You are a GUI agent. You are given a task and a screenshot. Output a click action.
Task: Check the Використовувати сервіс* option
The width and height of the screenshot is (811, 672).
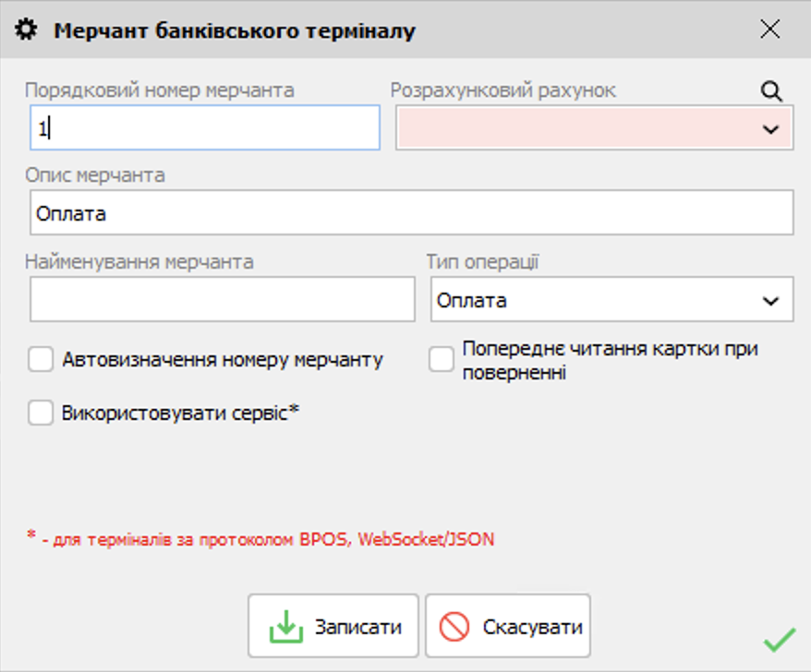pos(41,413)
